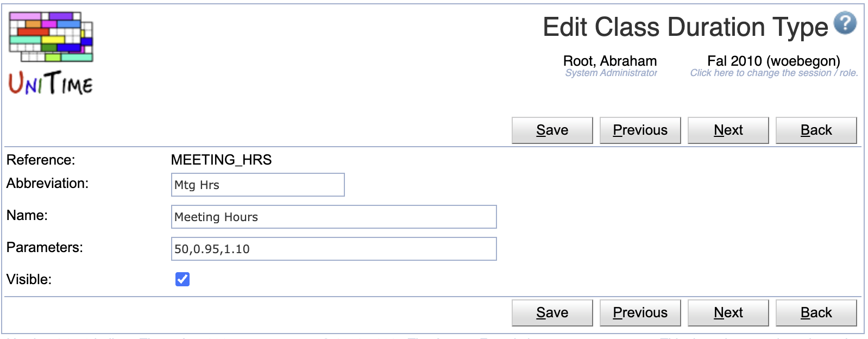The width and height of the screenshot is (868, 339).
Task: Click 'Click here to change the session / role'
Action: pyautogui.click(x=774, y=73)
